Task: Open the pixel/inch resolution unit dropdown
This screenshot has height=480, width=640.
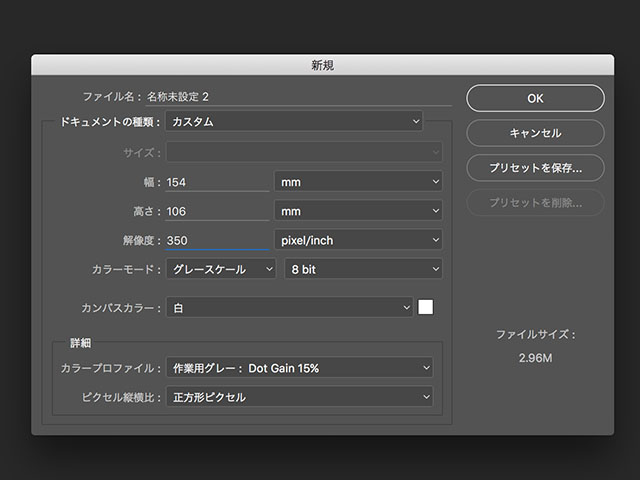Action: tap(358, 240)
